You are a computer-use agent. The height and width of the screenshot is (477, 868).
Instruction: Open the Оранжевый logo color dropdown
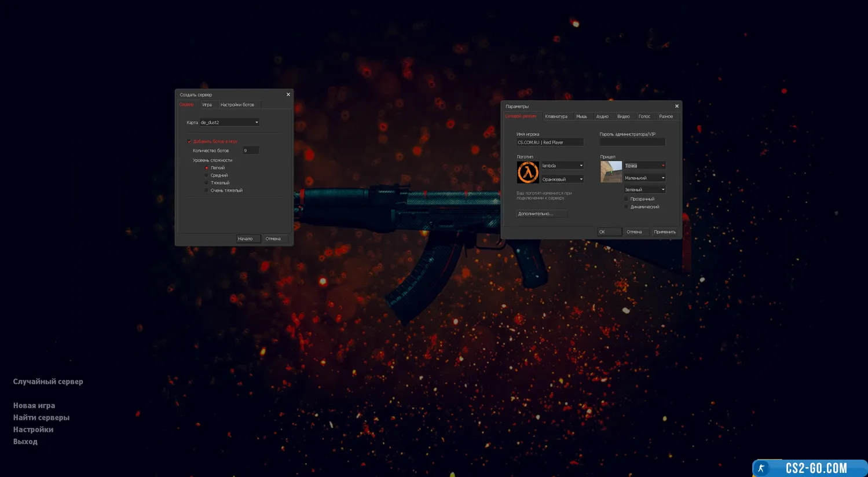[x=562, y=179]
